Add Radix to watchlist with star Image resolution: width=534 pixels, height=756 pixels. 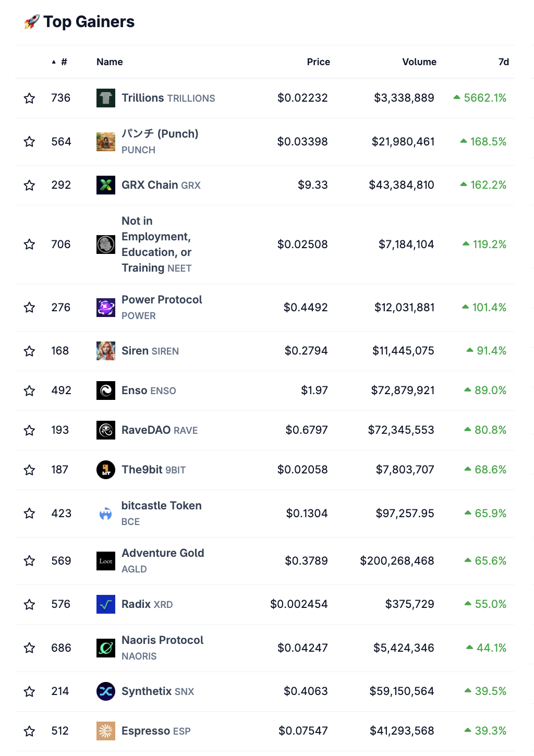[30, 604]
